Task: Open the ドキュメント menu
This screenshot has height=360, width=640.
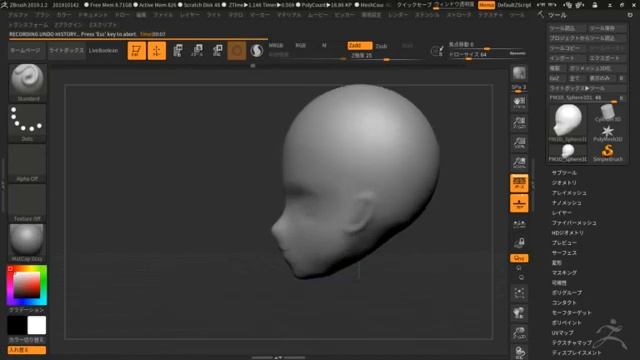Action: (93, 15)
